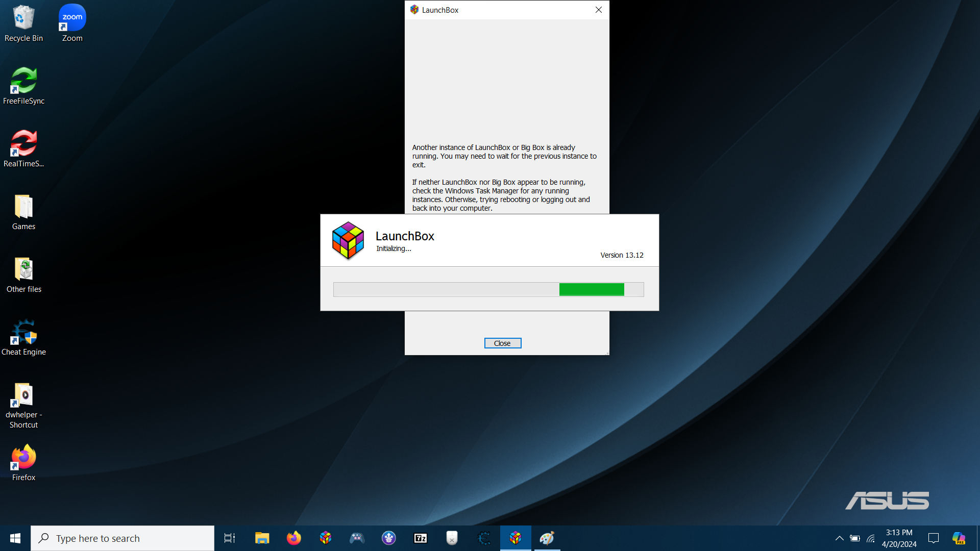Select the Cheat Engine desktop shortcut
Image resolution: width=980 pixels, height=551 pixels.
[23, 337]
